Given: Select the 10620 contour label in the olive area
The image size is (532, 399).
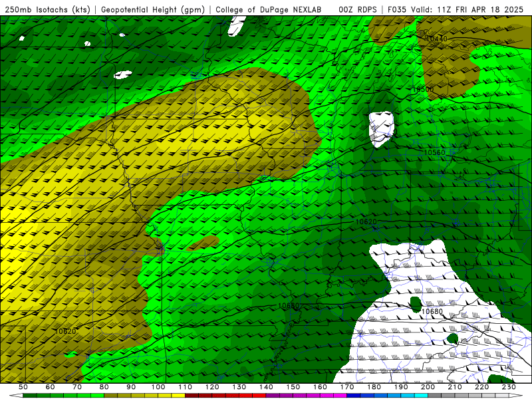Looking at the screenshot, I should pos(65,331).
